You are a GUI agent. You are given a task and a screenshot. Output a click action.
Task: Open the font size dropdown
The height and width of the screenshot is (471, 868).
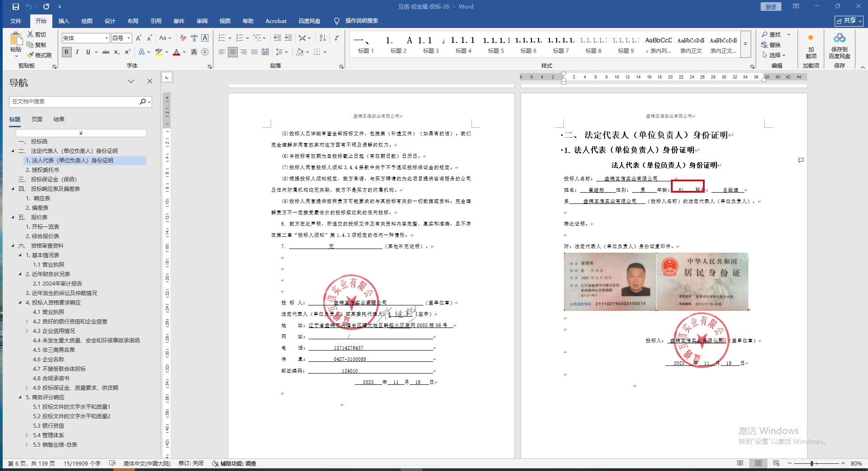click(x=129, y=38)
